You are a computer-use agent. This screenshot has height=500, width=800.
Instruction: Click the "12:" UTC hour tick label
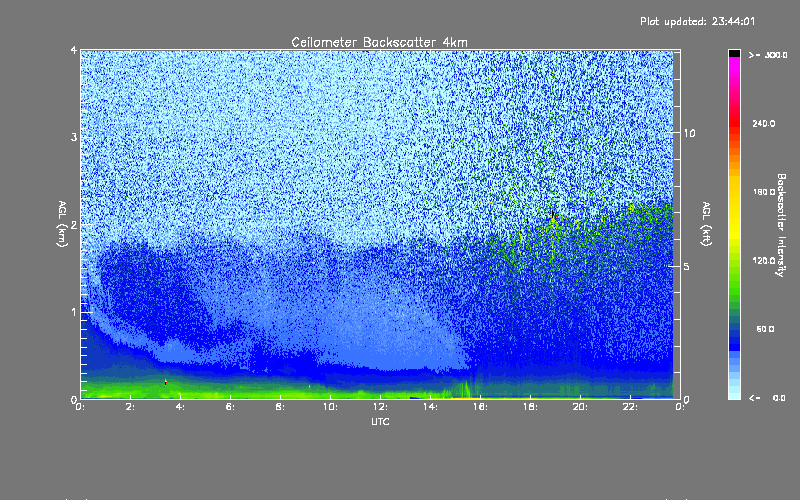coord(380,407)
